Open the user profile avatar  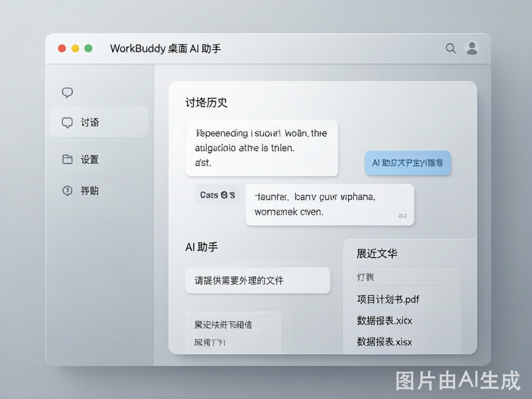(x=472, y=48)
